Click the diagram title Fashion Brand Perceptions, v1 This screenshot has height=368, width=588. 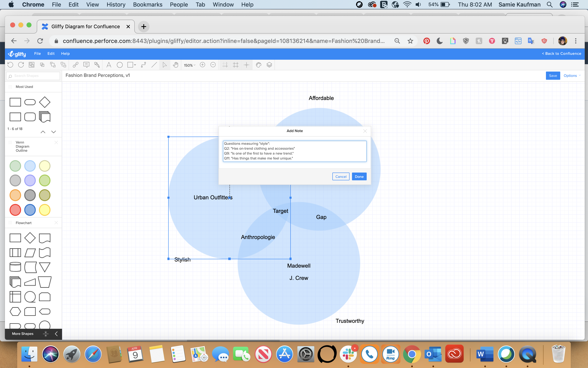[x=98, y=75]
